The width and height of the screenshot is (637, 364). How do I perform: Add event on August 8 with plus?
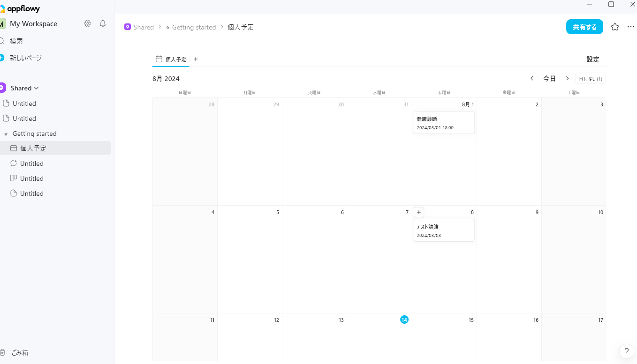click(x=419, y=212)
